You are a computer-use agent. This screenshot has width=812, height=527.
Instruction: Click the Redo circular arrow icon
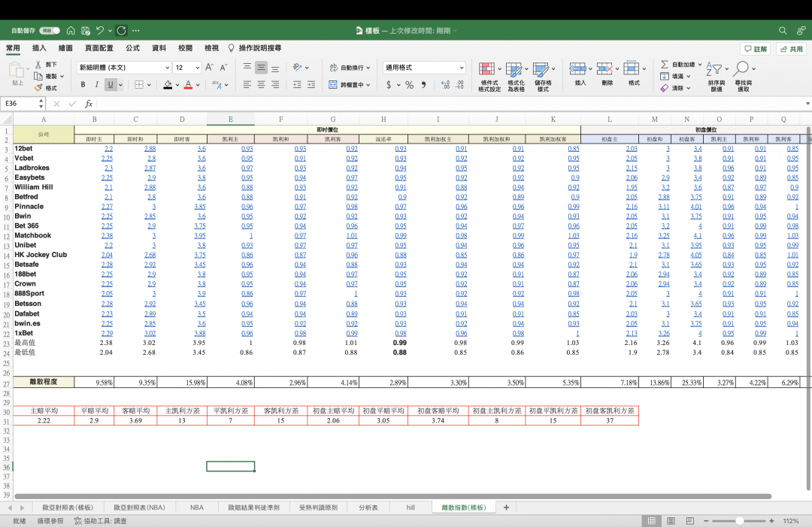click(121, 31)
